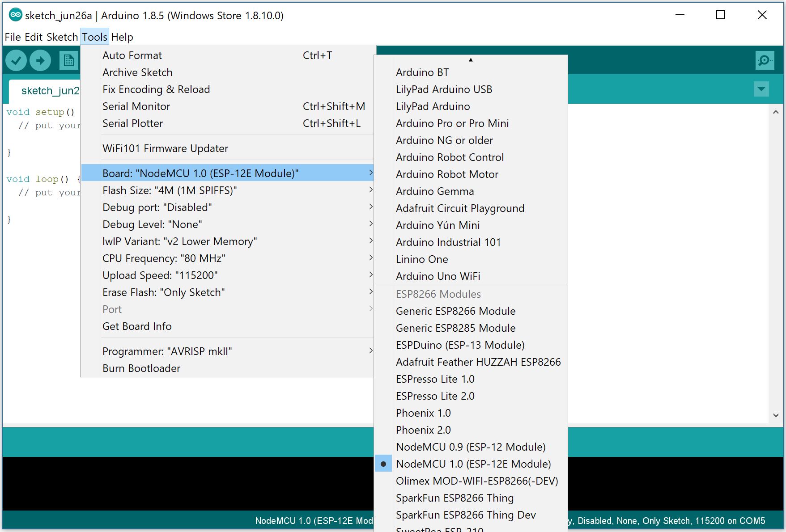Expand Programmer: AVRISP mkII submenu
This screenshot has width=786, height=532.
[227, 351]
